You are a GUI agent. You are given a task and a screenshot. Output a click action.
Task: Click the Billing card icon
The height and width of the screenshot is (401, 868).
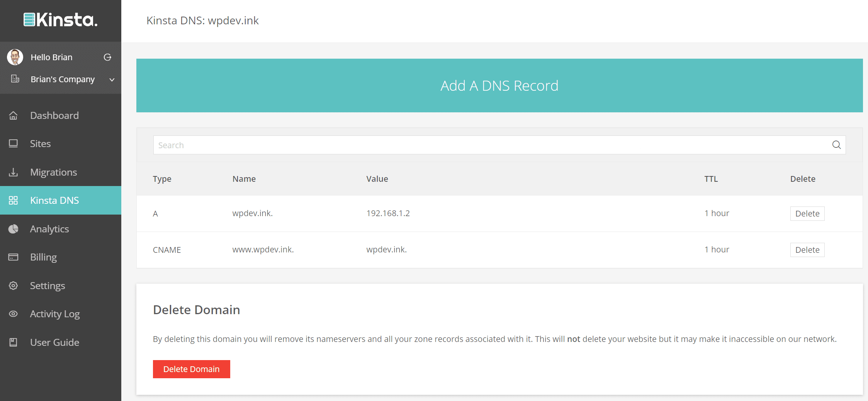point(13,257)
